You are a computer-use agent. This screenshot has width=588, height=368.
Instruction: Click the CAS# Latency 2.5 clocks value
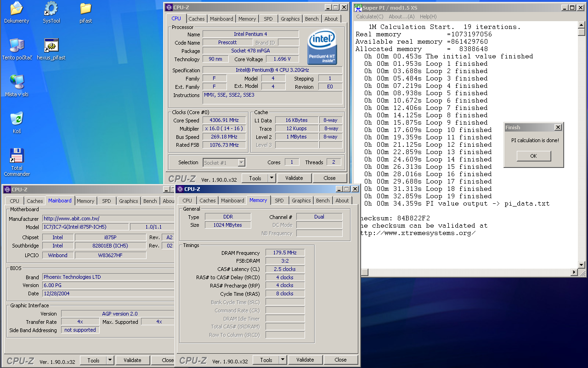[285, 269]
